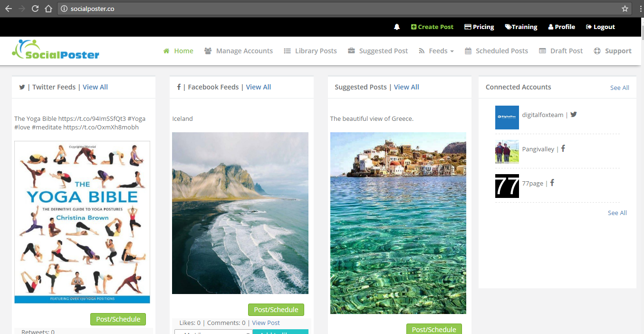The image size is (644, 334).
Task: Click inside the browser address bar
Action: (x=190, y=8)
